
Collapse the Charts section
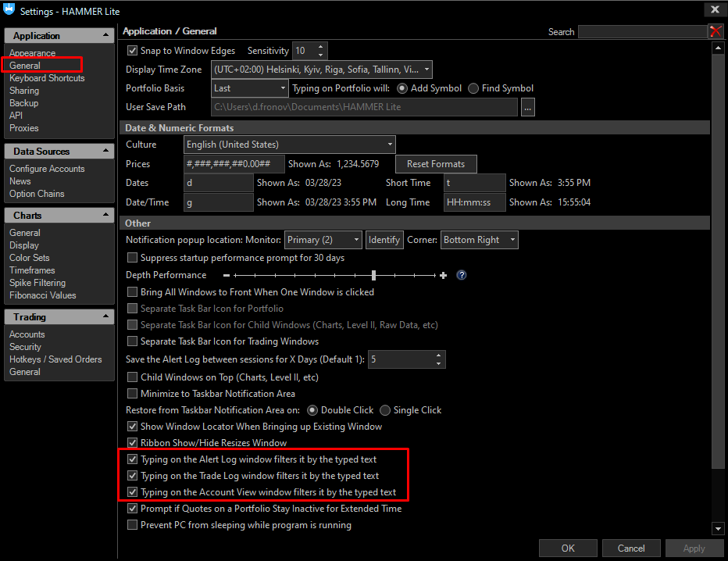[x=105, y=215]
